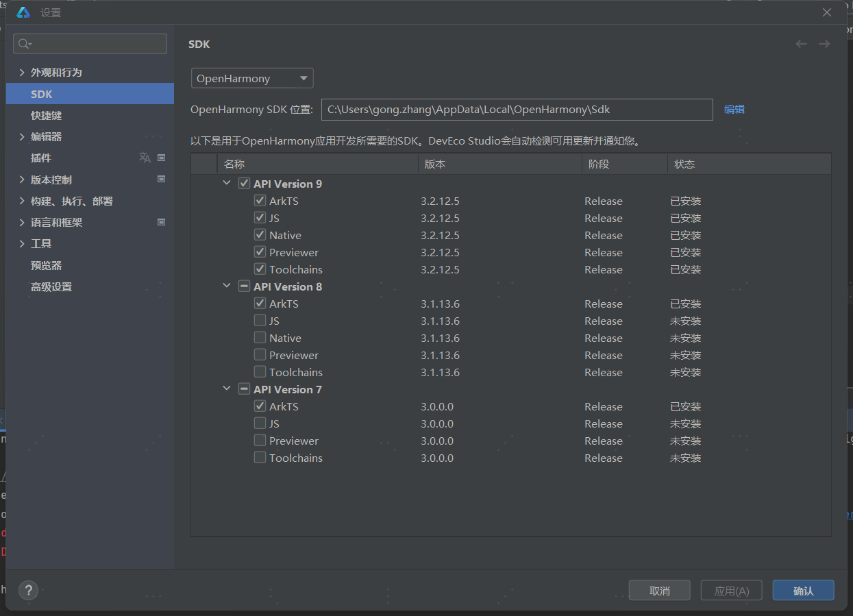Click the 阶段 column header
Viewport: 853px width, 616px height.
(624, 164)
